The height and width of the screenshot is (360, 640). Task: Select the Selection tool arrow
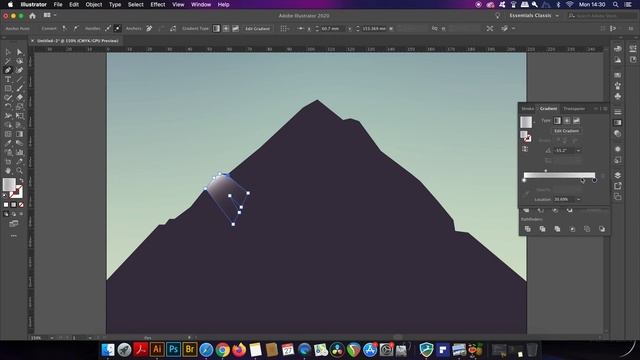(x=8, y=52)
